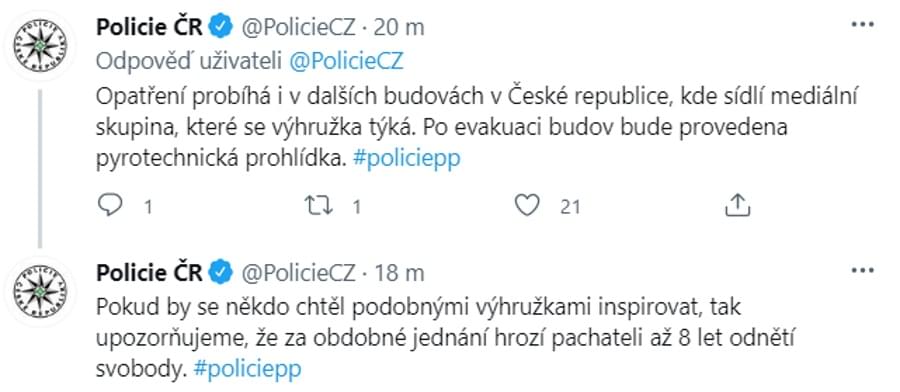Click the @PolicieCZ handle beside 18 m

[298, 273]
